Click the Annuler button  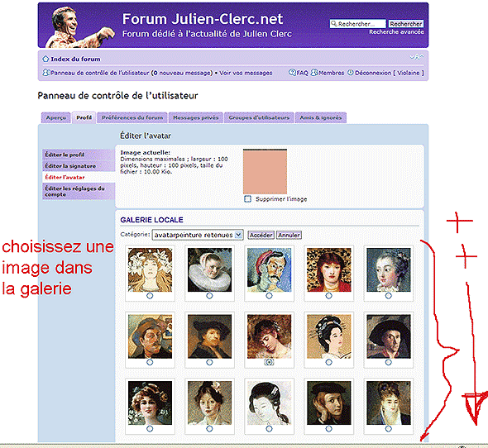click(x=289, y=235)
